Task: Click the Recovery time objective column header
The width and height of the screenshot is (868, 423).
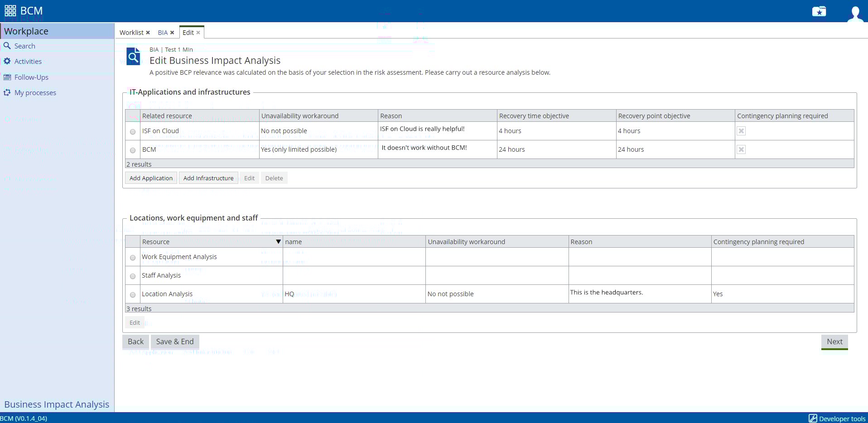Action: click(x=557, y=116)
